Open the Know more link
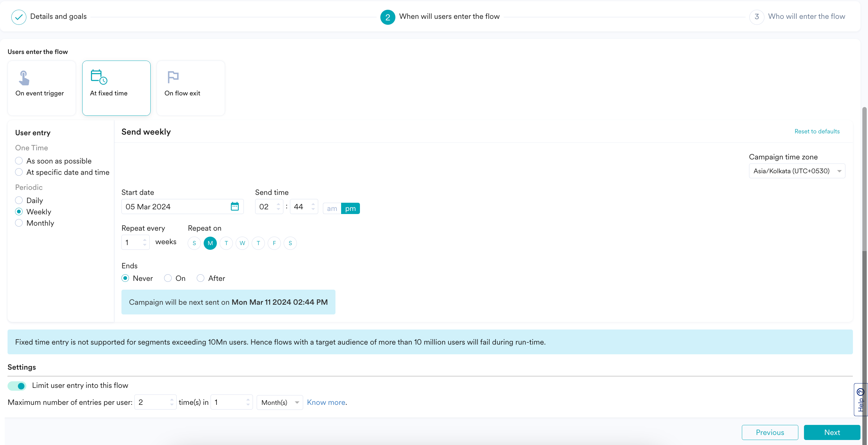Screen dimensions: 868x445 coord(326,402)
